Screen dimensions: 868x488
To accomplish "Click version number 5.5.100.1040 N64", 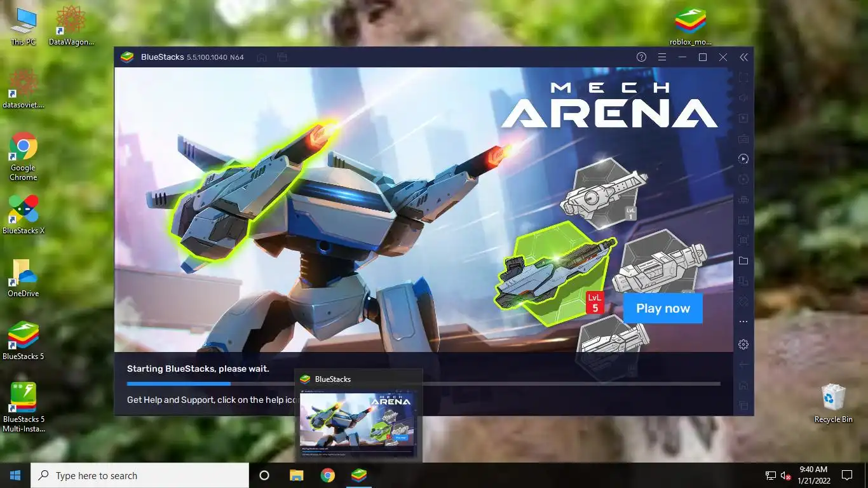I will (x=215, y=57).
